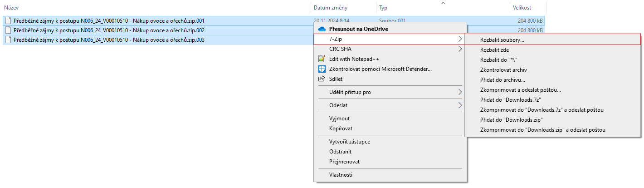Viewport: 644px width, 188px height.
Task: Expand the 7-Zip submenu arrow
Action: click(x=460, y=40)
